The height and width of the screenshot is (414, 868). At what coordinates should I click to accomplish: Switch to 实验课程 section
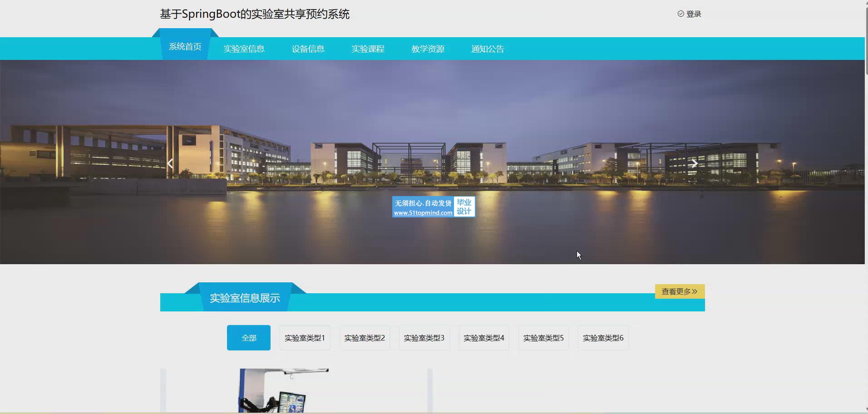pyautogui.click(x=368, y=49)
